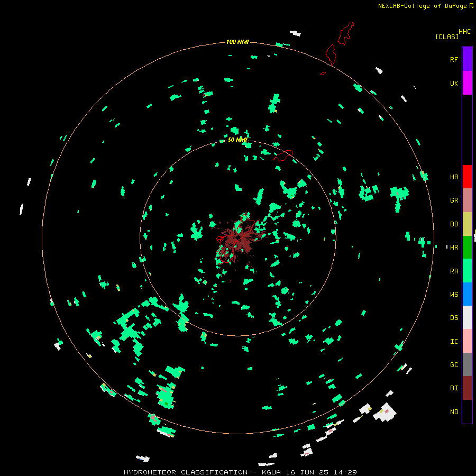Click the RF legend label

454,60
